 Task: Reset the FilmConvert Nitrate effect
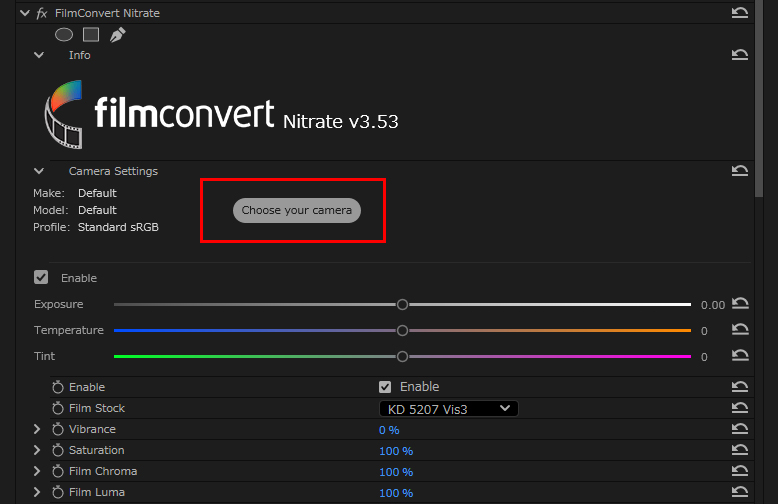click(740, 13)
